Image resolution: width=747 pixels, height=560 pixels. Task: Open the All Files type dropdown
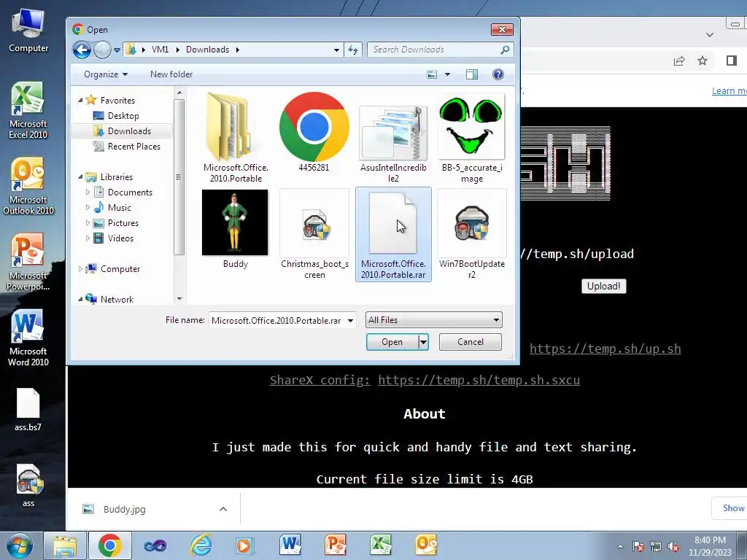[x=433, y=320]
